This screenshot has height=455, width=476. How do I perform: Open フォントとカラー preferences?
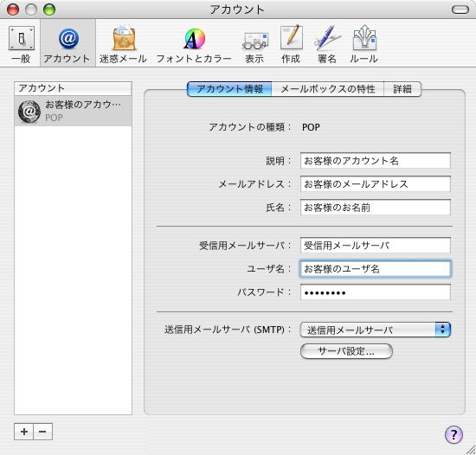tap(194, 44)
